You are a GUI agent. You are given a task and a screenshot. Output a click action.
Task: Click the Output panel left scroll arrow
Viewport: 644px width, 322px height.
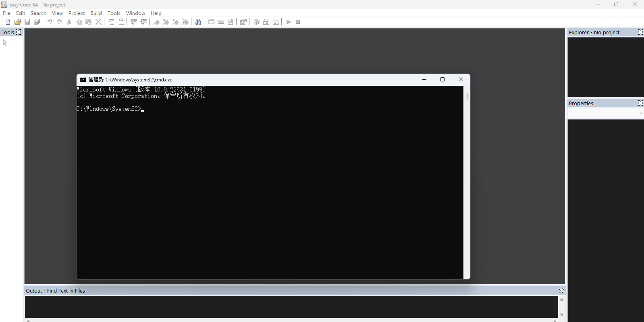coord(28,321)
